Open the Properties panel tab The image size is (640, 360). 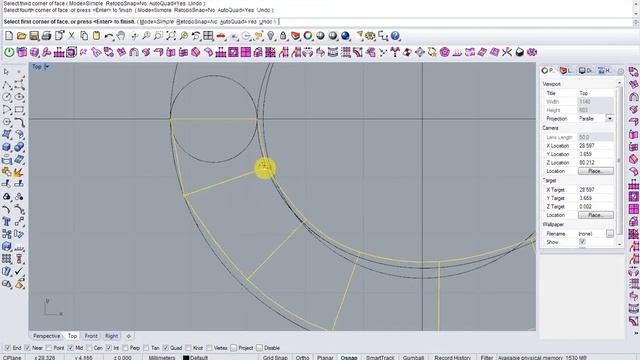pyautogui.click(x=548, y=71)
